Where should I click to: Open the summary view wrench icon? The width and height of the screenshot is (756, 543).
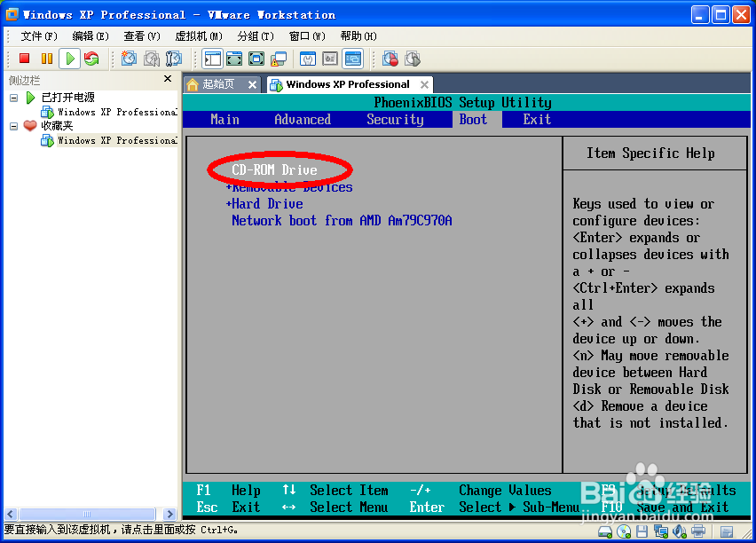click(x=308, y=59)
